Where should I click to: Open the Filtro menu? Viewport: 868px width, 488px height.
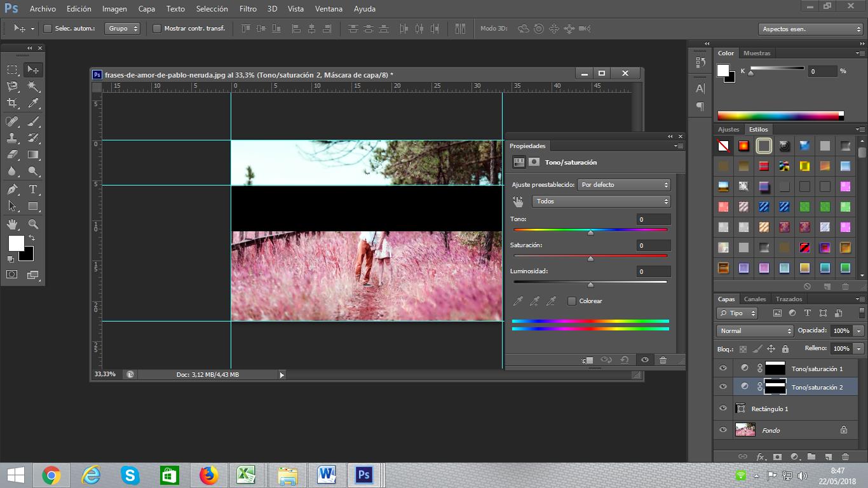pos(248,9)
